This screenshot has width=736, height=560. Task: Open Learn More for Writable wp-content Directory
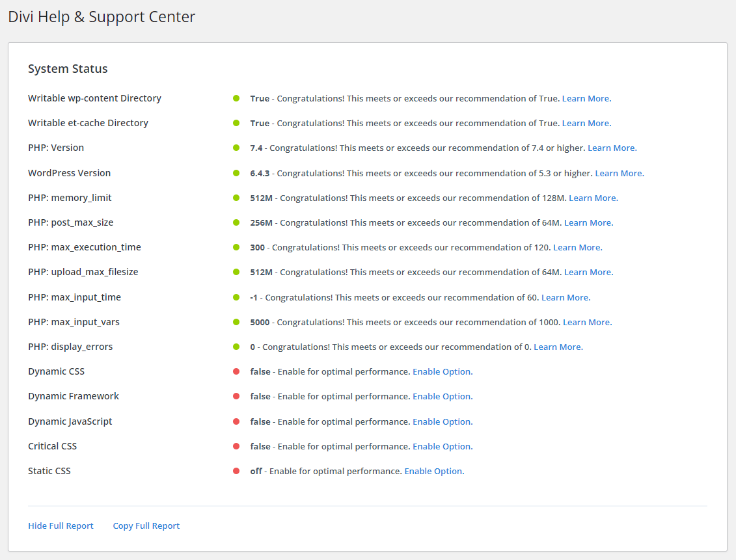(587, 98)
